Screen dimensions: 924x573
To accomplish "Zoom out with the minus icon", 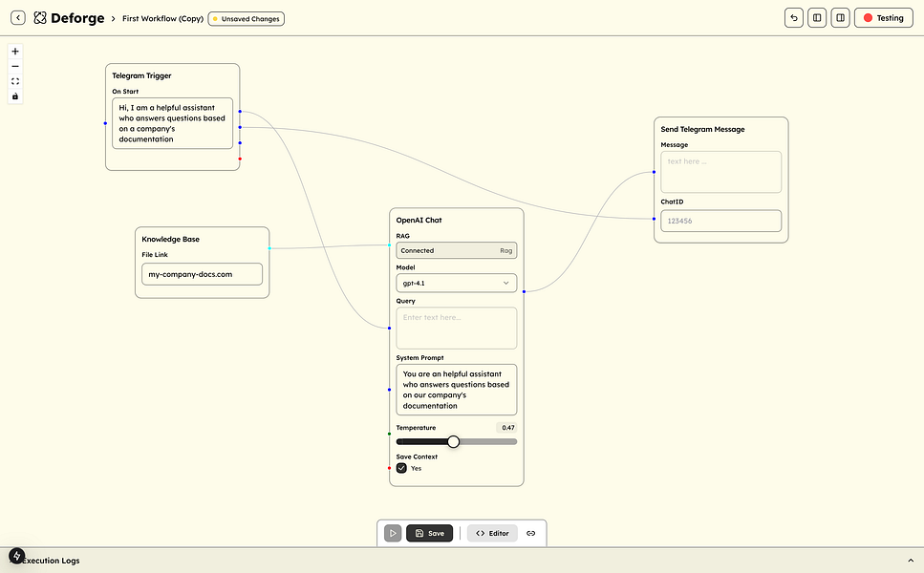I will [x=15, y=66].
